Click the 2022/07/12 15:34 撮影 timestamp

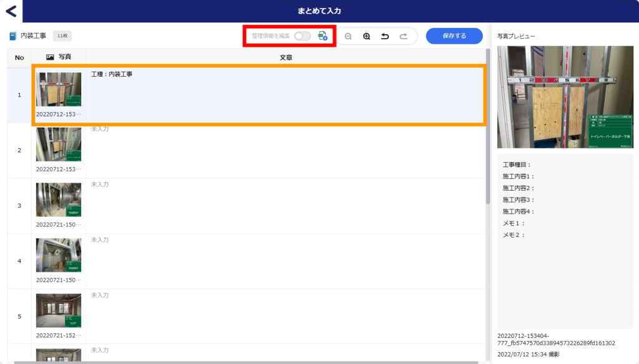click(529, 354)
